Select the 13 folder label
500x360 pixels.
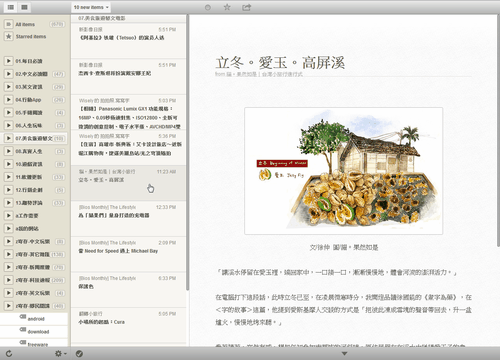[29, 203]
